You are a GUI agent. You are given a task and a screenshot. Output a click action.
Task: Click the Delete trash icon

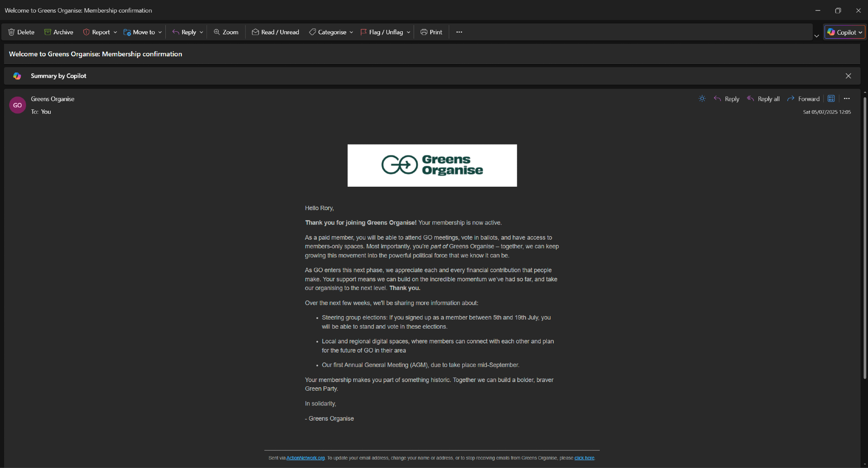12,32
